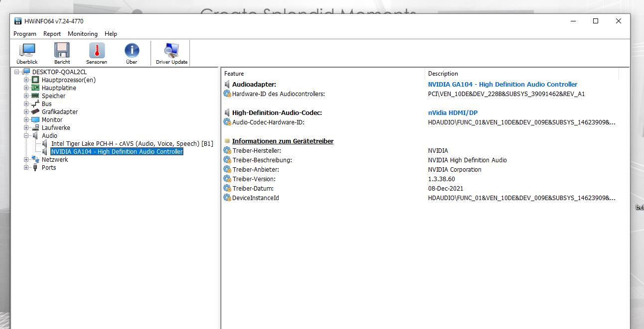Screen dimensions: 644x329
Task: Expand the Hauptplatine node
Action: (x=26, y=88)
